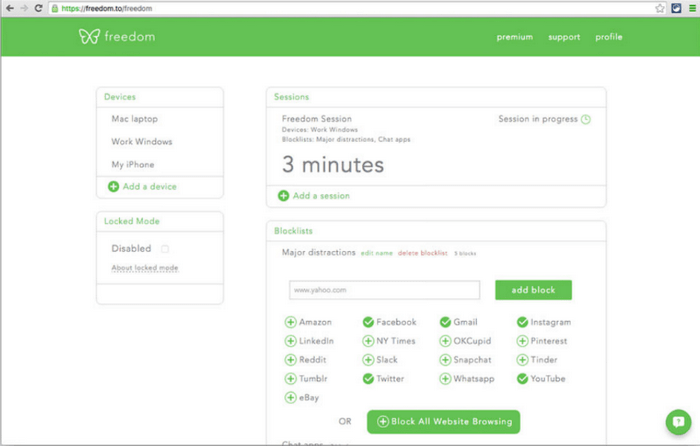Click the Add a device link text
Viewport: 700px width, 446px height.
click(x=150, y=187)
